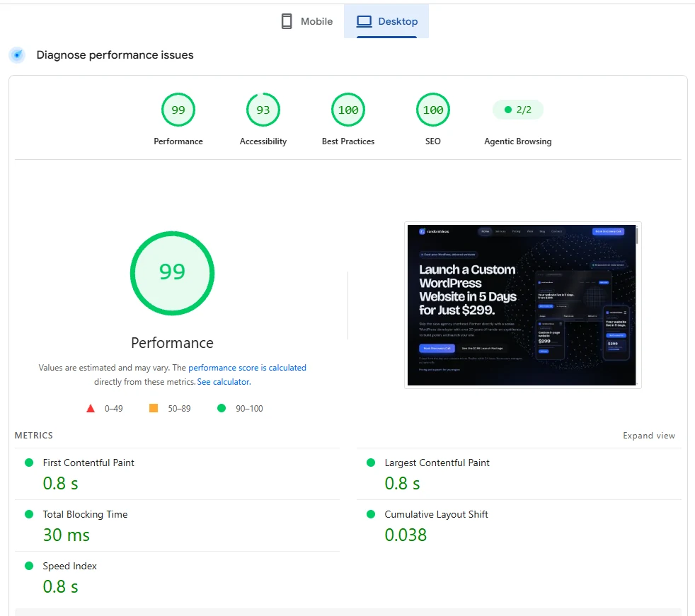
Task: Click the 0.8 s Speed Index value
Action: [x=60, y=587]
